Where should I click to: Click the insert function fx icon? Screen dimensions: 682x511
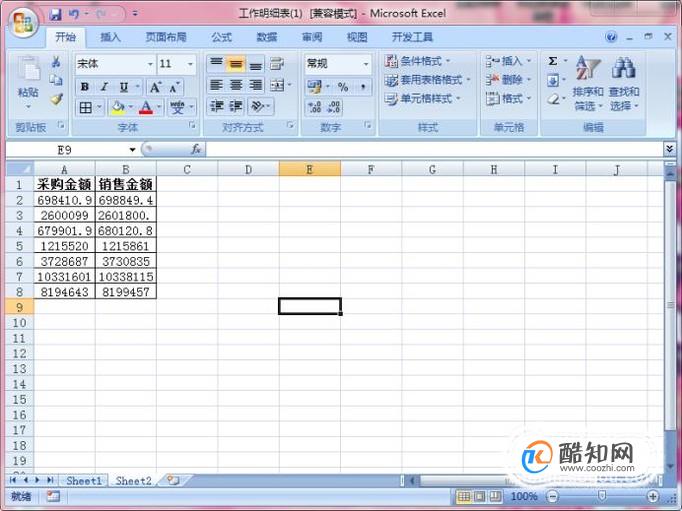tap(196, 149)
